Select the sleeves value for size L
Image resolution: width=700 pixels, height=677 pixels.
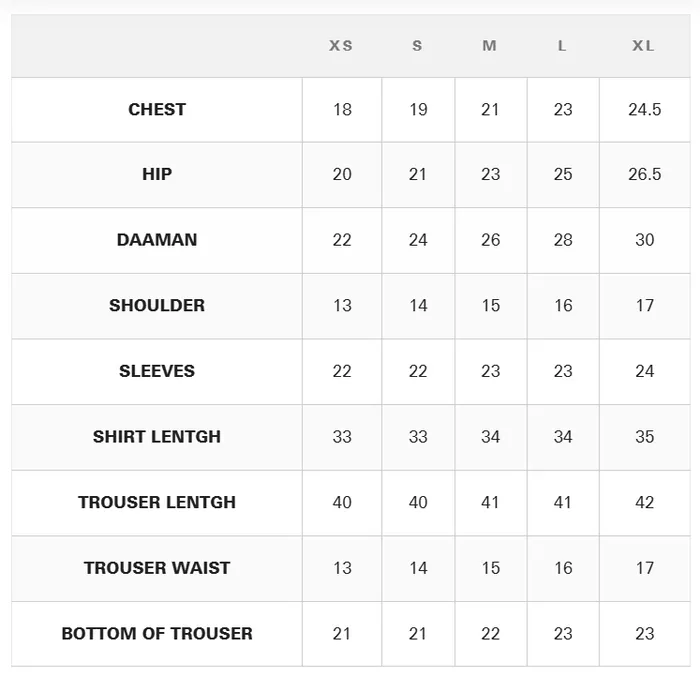click(563, 371)
